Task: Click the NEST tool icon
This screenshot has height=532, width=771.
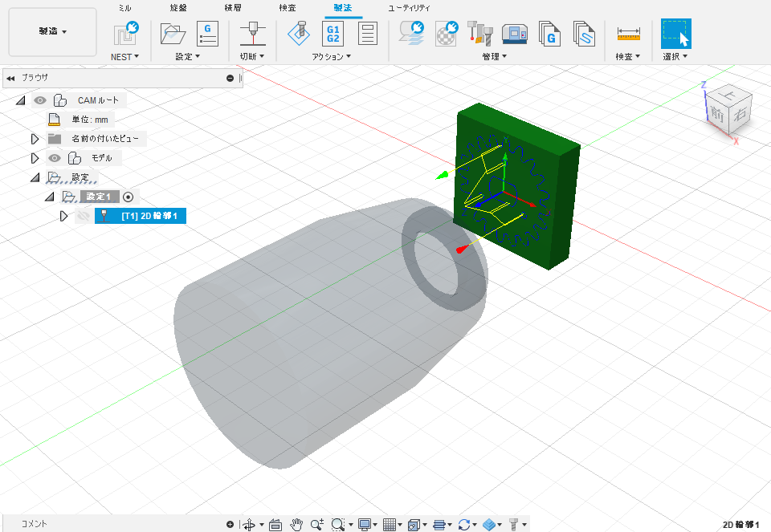Action: [x=125, y=34]
